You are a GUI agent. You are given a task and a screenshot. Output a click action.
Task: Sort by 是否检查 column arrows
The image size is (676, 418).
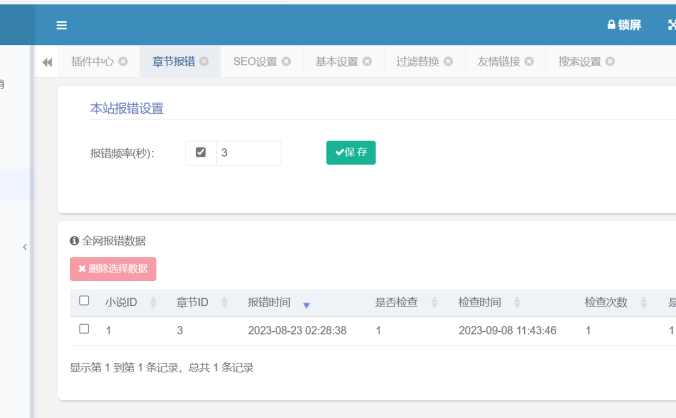pyautogui.click(x=435, y=303)
